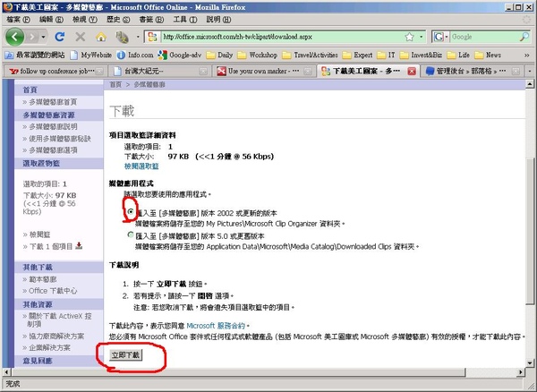
Task: Open 使用多媒體藝廊秘訣 sidebar link
Action: [x=60, y=139]
